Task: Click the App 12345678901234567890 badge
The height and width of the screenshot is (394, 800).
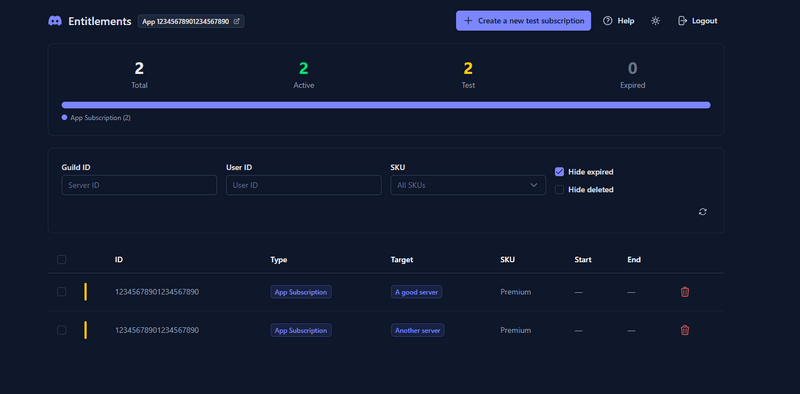Action: 191,21
